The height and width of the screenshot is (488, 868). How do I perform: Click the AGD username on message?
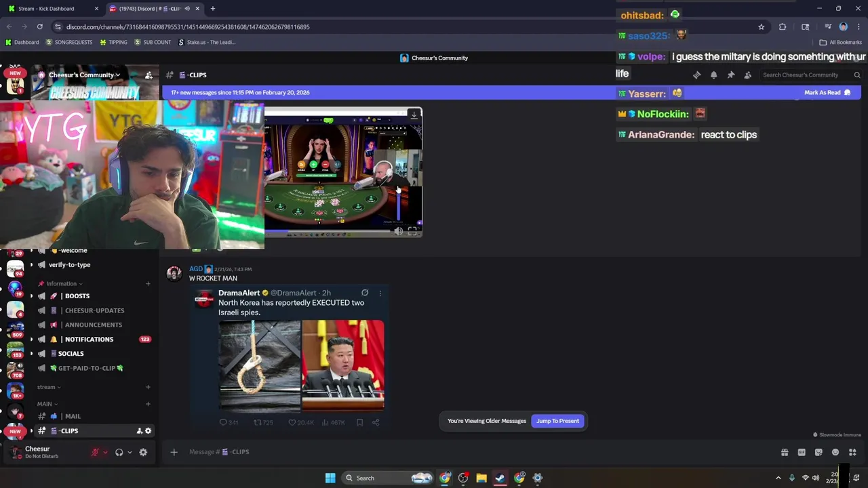pyautogui.click(x=196, y=269)
